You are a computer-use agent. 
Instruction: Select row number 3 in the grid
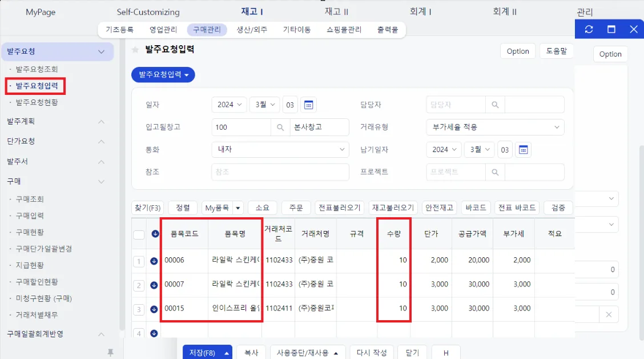[139, 309]
